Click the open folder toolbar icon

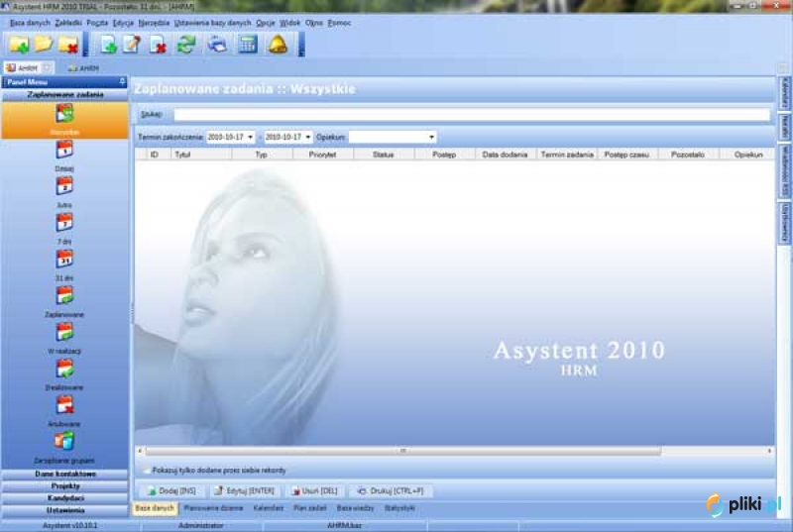pos(44,44)
